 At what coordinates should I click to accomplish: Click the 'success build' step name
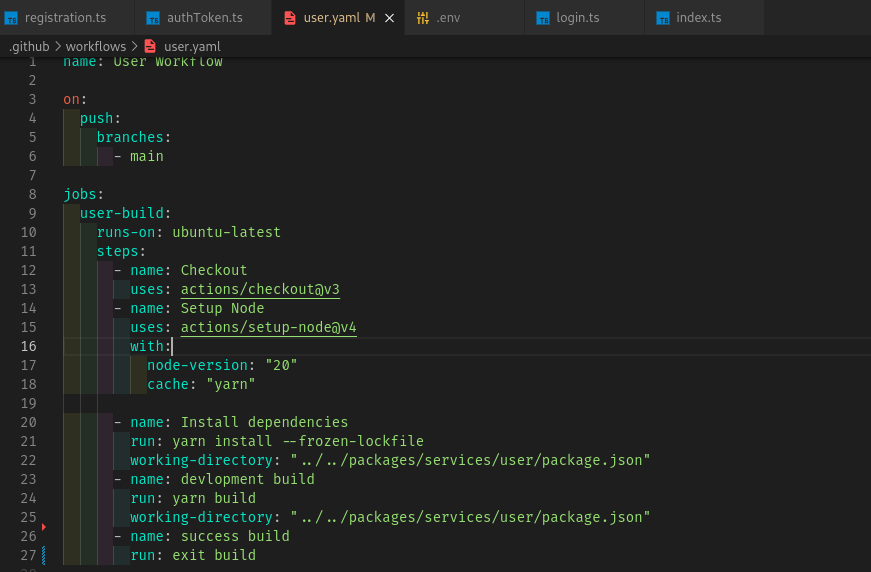click(x=235, y=536)
